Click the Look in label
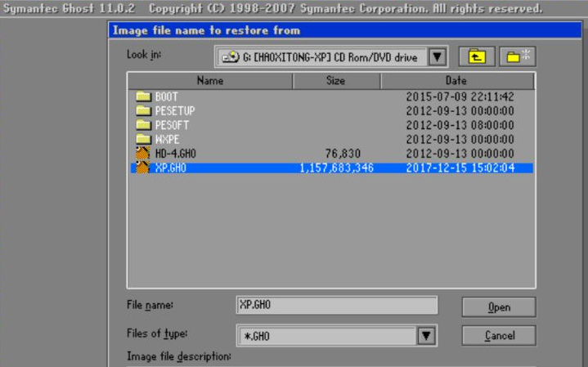This screenshot has width=588, height=367. coord(144,55)
